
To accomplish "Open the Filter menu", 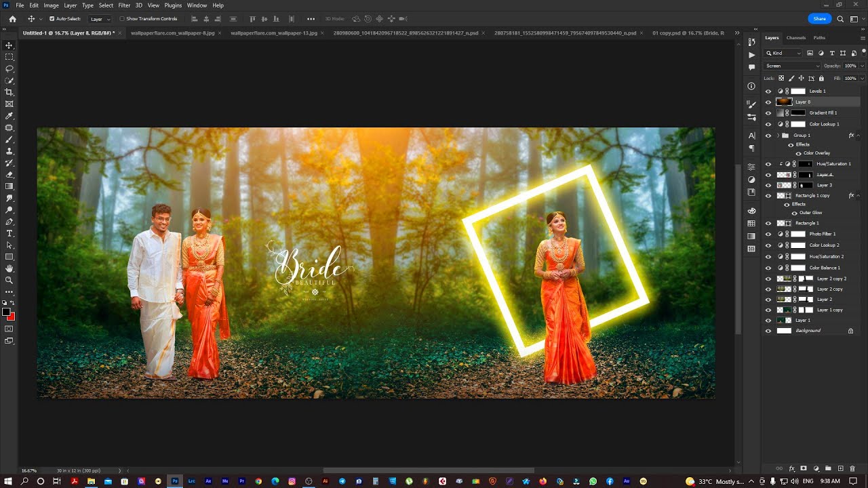I will (x=124, y=5).
